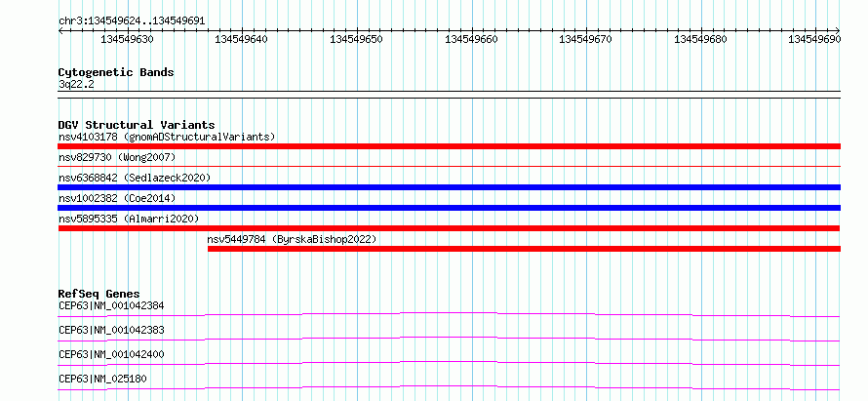Click ruler position 134549680

point(701,39)
